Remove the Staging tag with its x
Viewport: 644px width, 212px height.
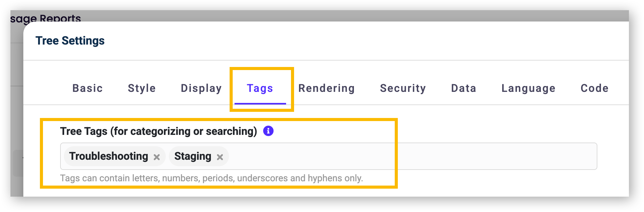(220, 157)
